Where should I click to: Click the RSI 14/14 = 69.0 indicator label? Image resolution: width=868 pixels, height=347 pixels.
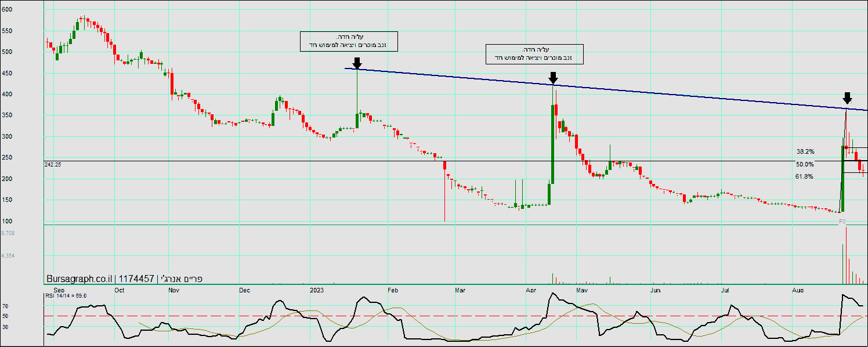[x=66, y=296]
